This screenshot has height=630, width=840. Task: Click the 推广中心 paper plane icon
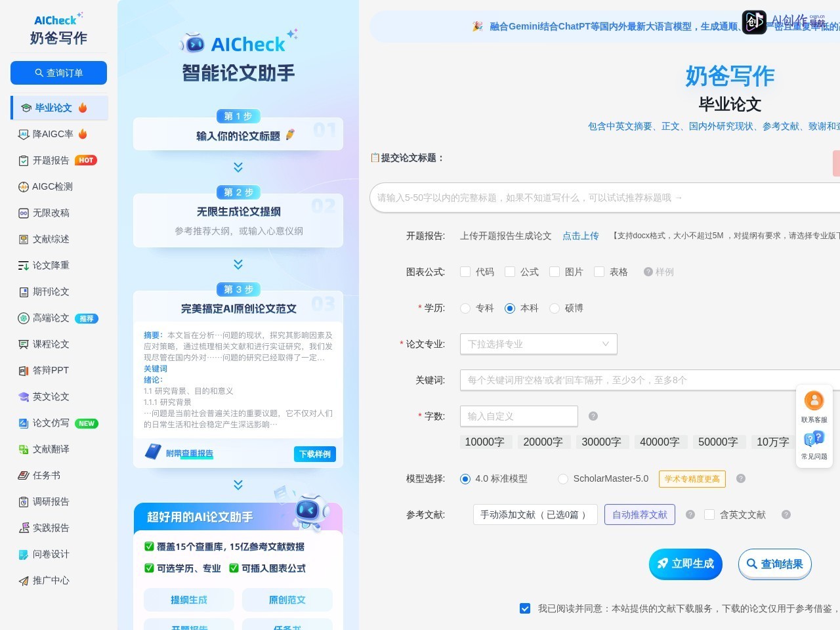[24, 581]
